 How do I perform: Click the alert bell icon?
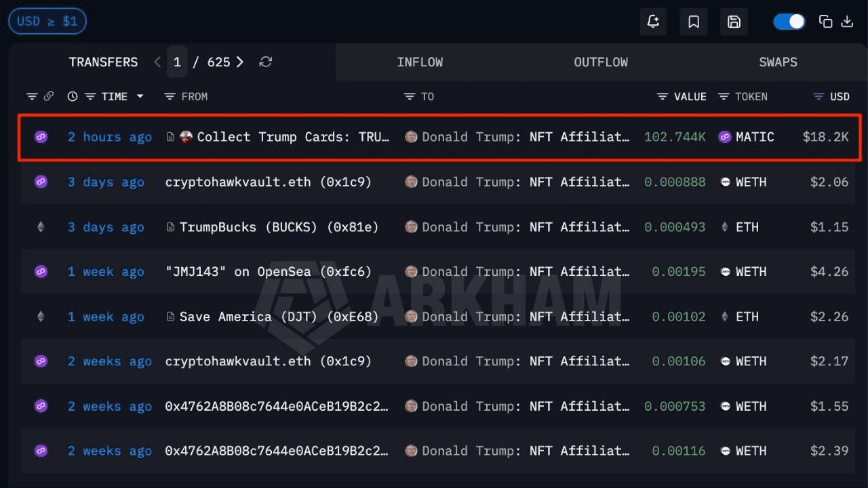653,22
